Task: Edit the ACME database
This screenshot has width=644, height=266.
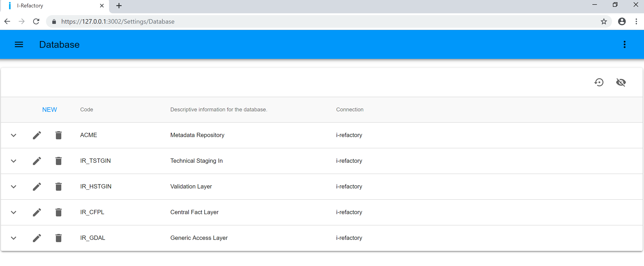Action: click(37, 135)
